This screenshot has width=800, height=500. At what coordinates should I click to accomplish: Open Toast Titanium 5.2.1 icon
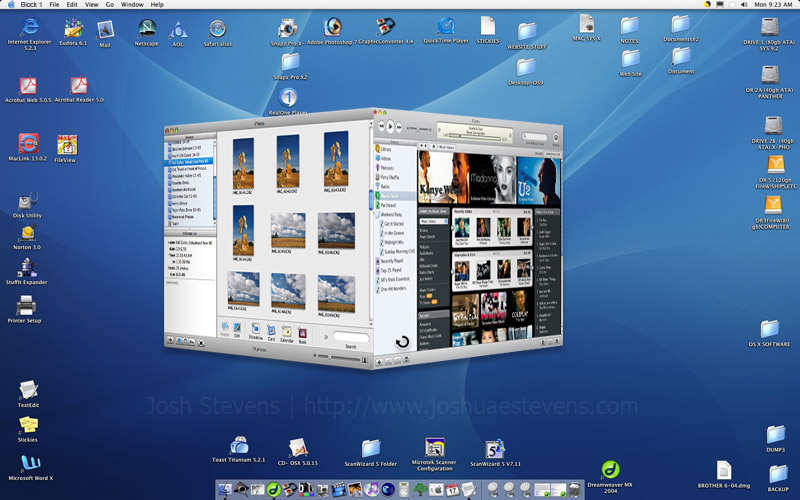[x=239, y=445]
